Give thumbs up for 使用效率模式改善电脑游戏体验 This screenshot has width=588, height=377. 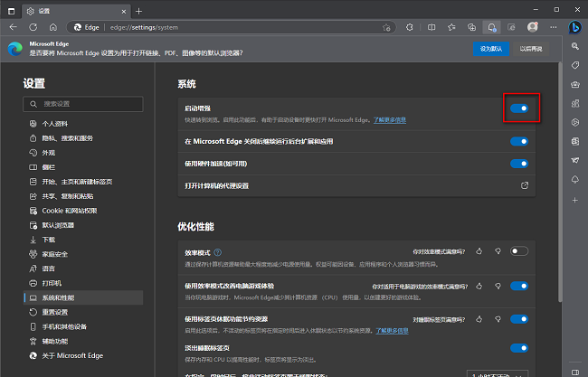479,287
